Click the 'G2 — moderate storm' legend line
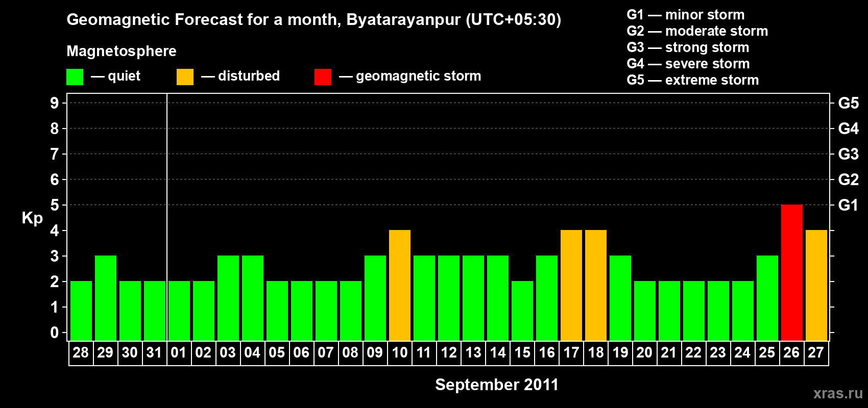 [x=697, y=31]
